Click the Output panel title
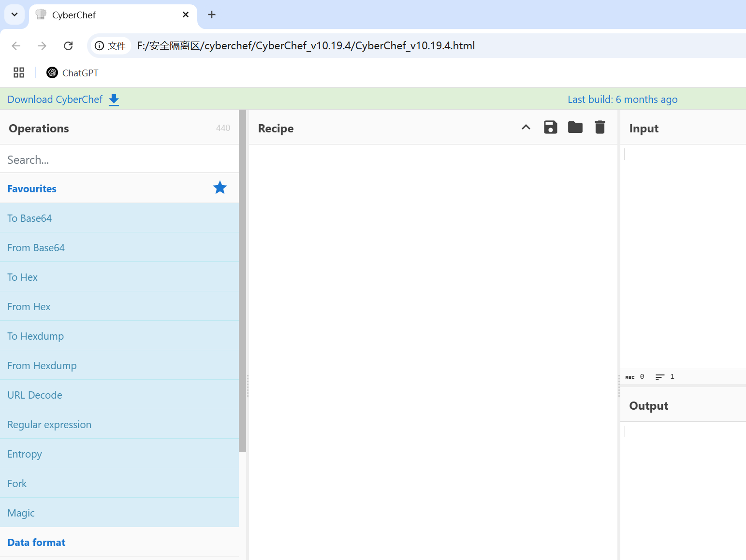This screenshot has width=746, height=560. click(648, 406)
